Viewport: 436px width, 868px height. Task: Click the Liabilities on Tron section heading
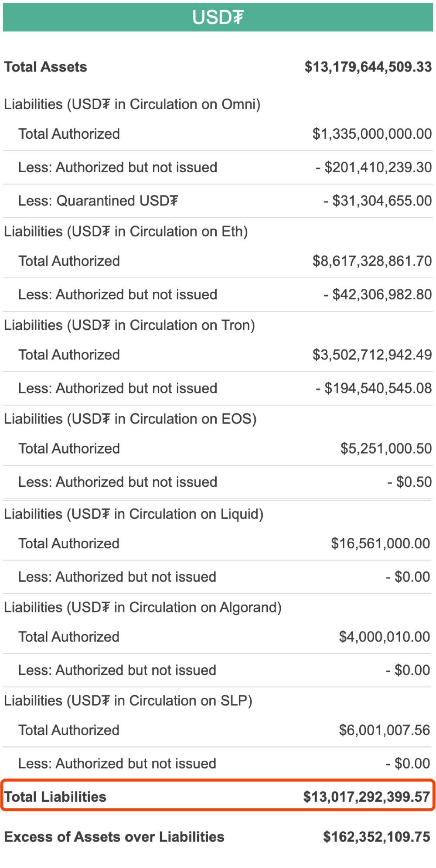pyautogui.click(x=129, y=325)
